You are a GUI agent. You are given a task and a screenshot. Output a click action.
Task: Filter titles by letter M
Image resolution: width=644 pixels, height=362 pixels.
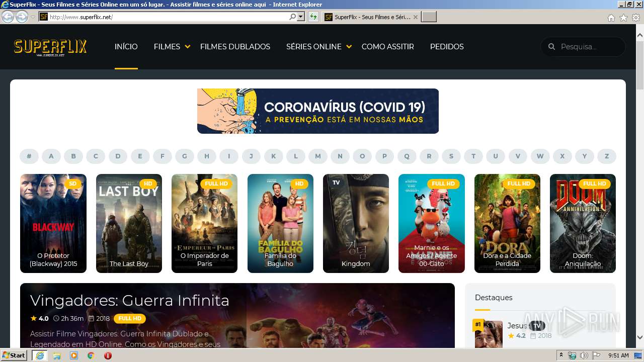tap(318, 156)
